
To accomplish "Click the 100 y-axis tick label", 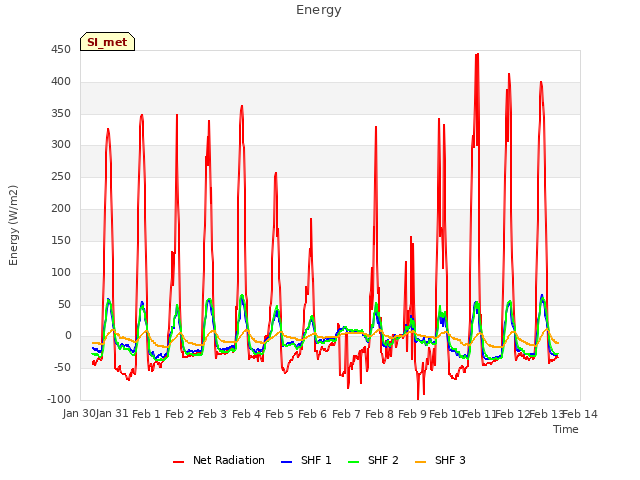I will tap(61, 272).
